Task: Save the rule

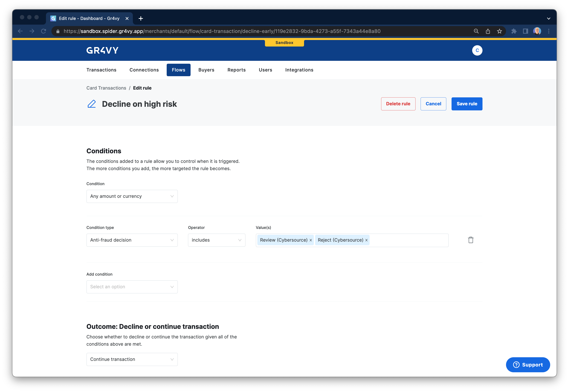Action: pyautogui.click(x=467, y=104)
